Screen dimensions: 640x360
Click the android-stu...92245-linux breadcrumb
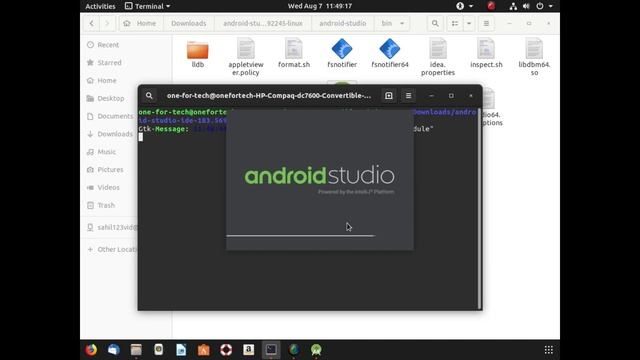(263, 24)
